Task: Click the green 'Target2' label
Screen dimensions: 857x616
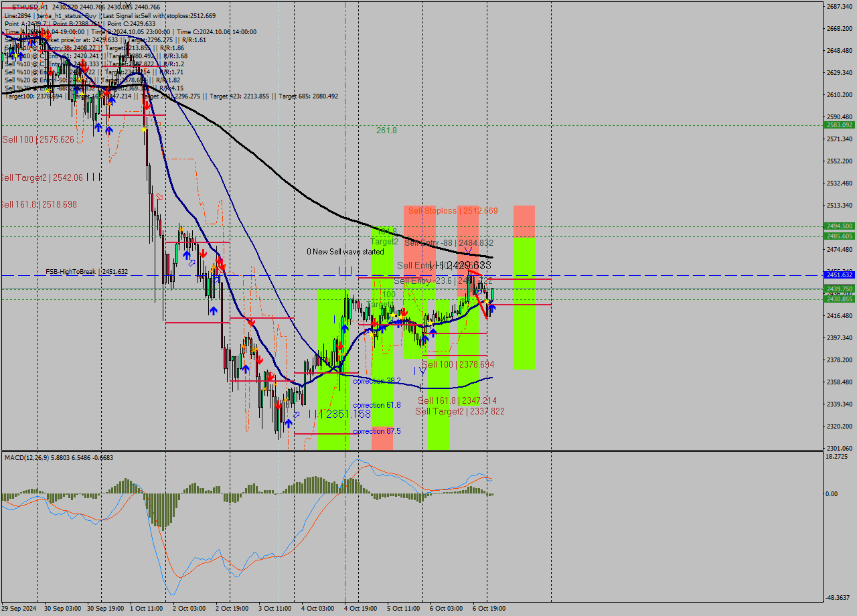Action: pyautogui.click(x=384, y=242)
